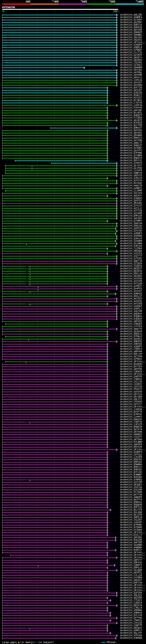The height and width of the screenshot is (644, 146).
Task: Open the UniRef100_O23650 hit link
Action: (x=131, y=20)
